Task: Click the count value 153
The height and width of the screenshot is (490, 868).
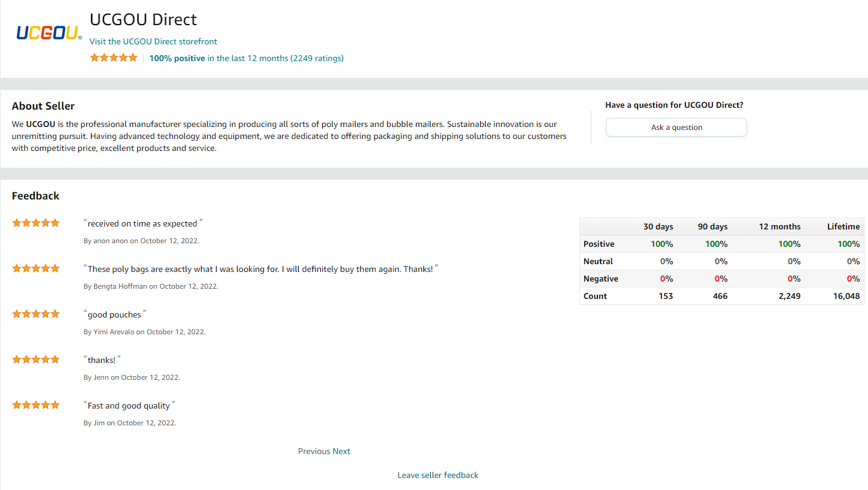Action: (666, 296)
